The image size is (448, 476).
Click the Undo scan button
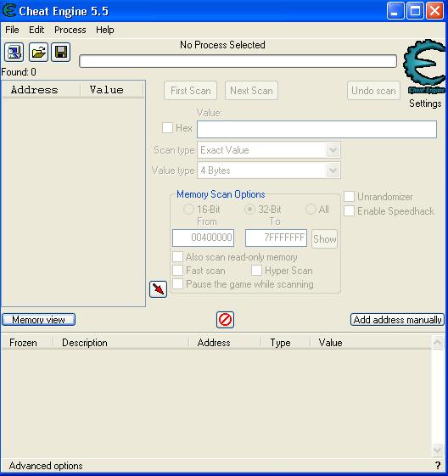point(373,91)
